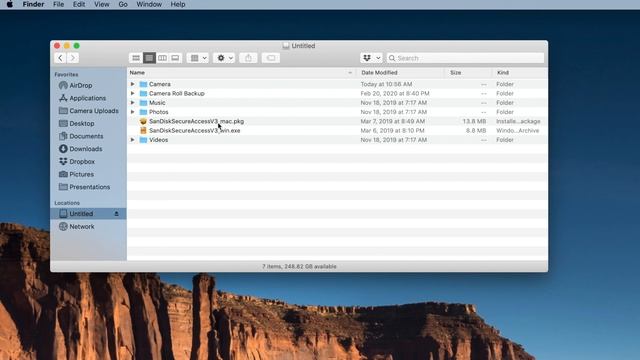Select the Camera folder row
Viewport: 640px width, 360px height.
pyautogui.click(x=337, y=84)
